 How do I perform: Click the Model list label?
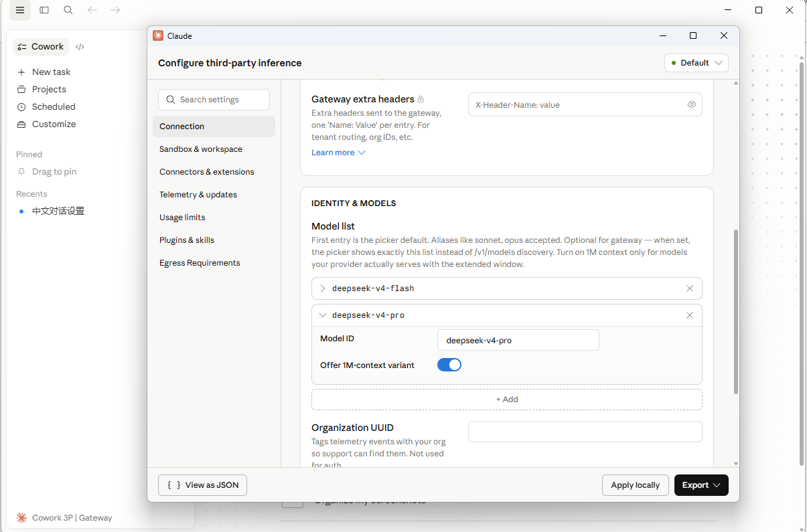(333, 226)
